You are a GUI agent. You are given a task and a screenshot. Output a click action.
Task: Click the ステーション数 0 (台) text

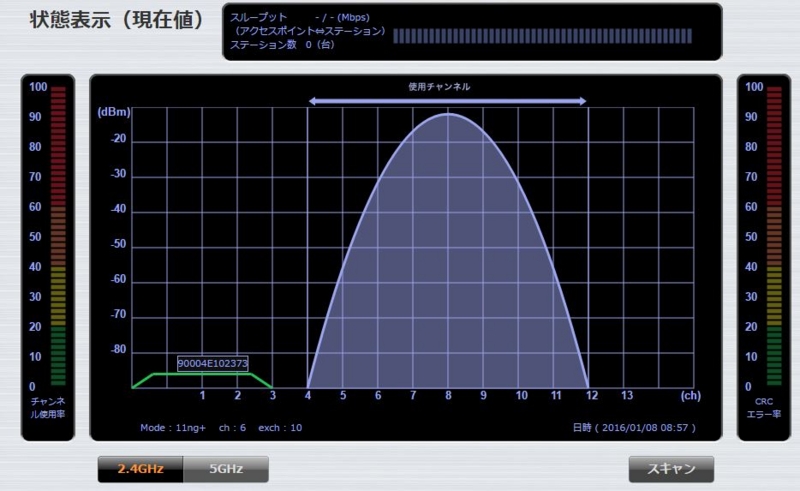282,45
